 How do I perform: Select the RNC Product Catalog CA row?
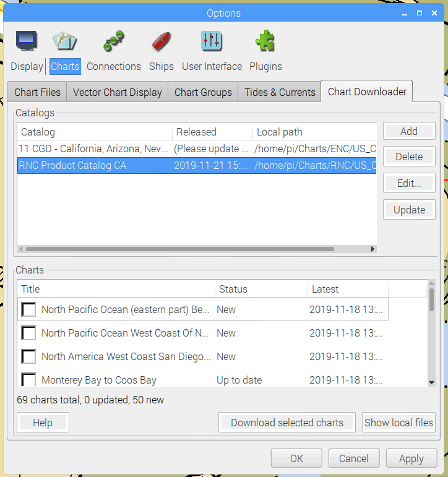click(197, 165)
